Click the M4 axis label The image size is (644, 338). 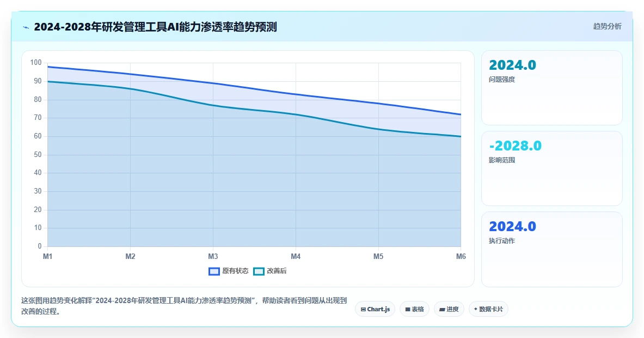click(x=296, y=257)
